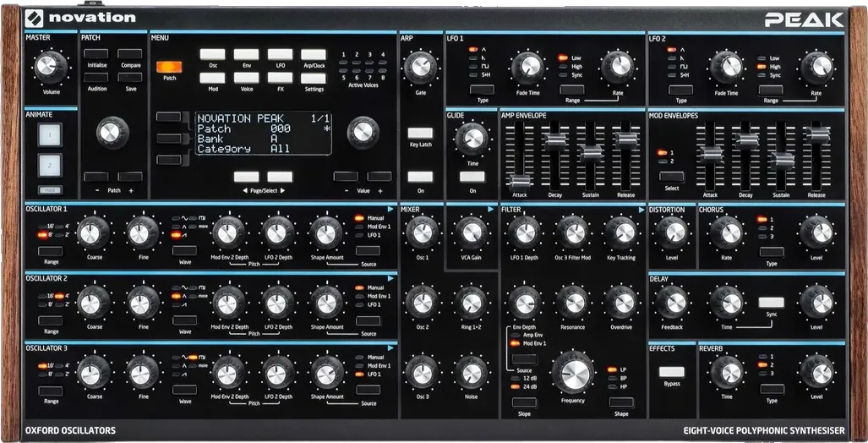Toggle the Arp Key Latch button
Viewport: 868px width, 443px height.
[x=420, y=134]
